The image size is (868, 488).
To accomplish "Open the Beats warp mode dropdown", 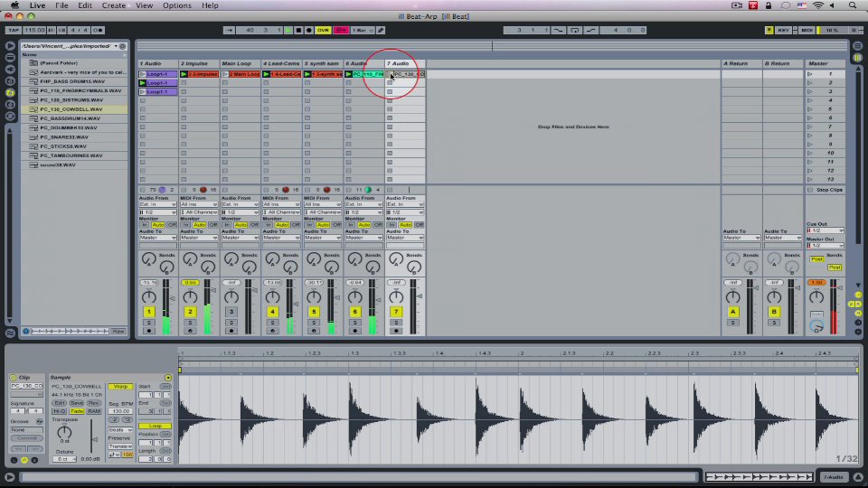I will coord(120,430).
